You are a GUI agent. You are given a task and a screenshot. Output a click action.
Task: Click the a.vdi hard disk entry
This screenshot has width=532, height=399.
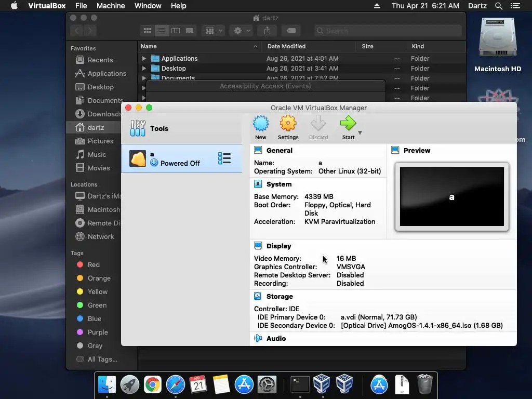coord(379,317)
